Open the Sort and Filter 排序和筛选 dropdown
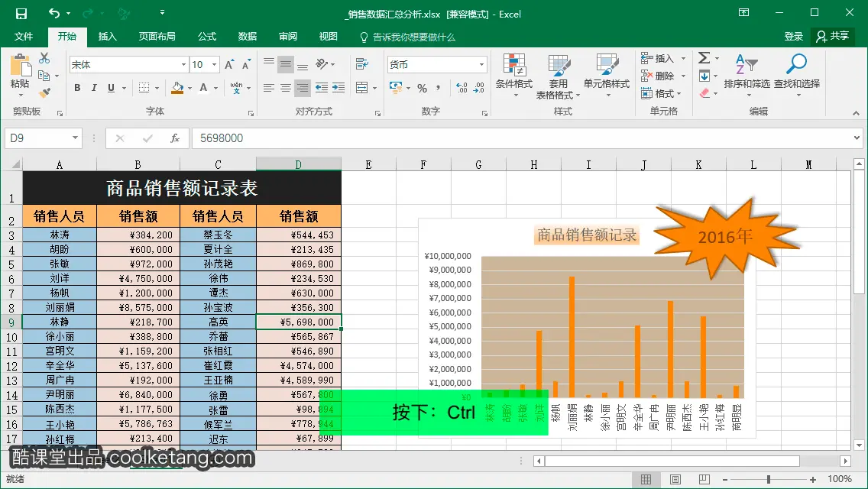This screenshot has height=489, width=868. (747, 76)
